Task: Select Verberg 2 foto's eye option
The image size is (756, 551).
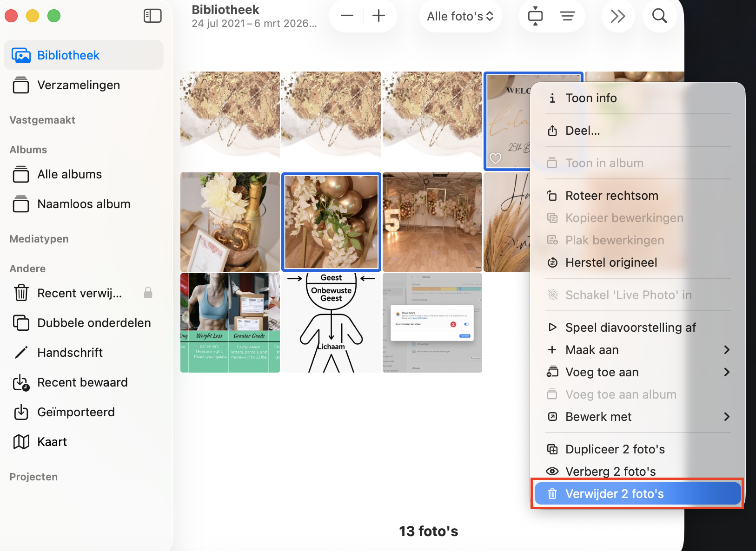Action: pyautogui.click(x=610, y=471)
